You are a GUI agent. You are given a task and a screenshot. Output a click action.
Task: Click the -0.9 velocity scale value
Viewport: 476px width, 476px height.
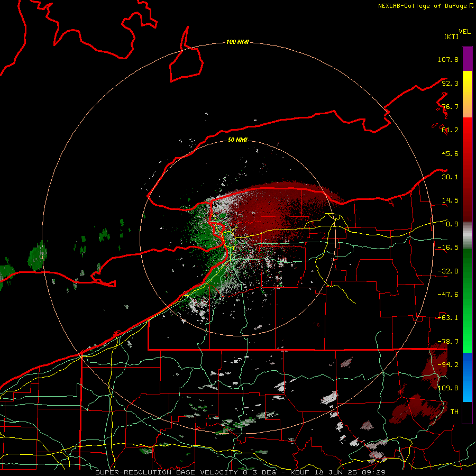click(x=450, y=224)
